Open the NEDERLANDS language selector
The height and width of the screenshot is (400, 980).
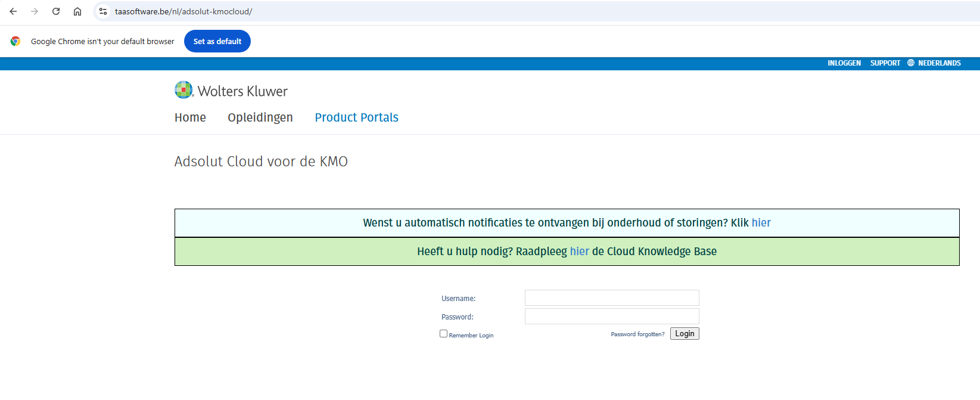click(939, 63)
